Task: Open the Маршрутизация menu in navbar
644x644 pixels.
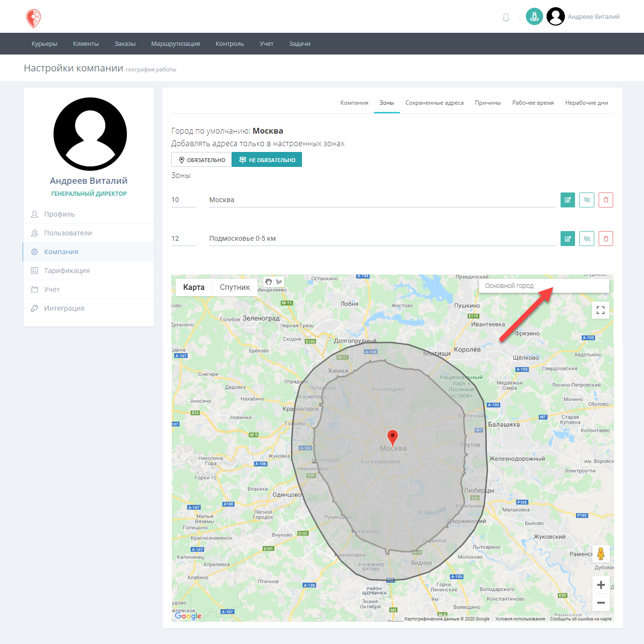Action: tap(176, 44)
